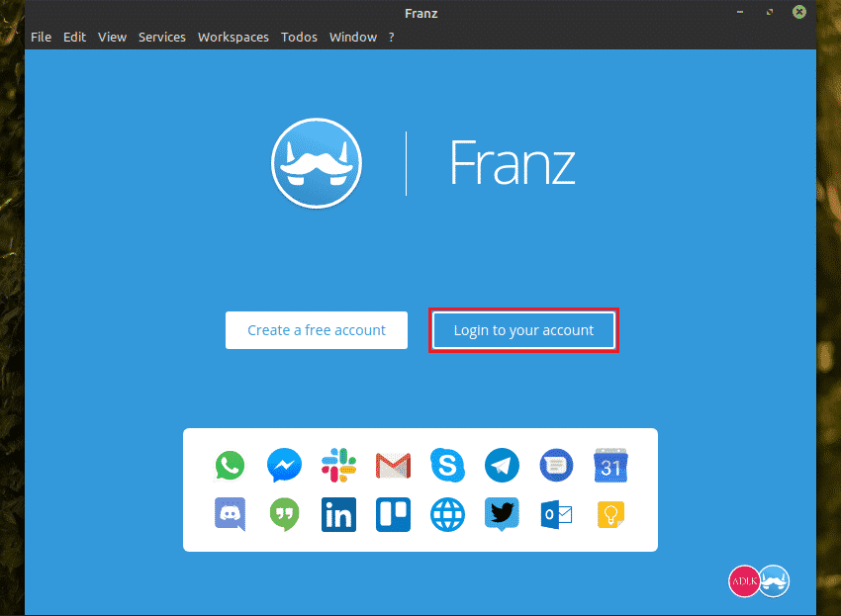Screen dimensions: 841x616
Task: Close the Franz window
Action: (799, 12)
